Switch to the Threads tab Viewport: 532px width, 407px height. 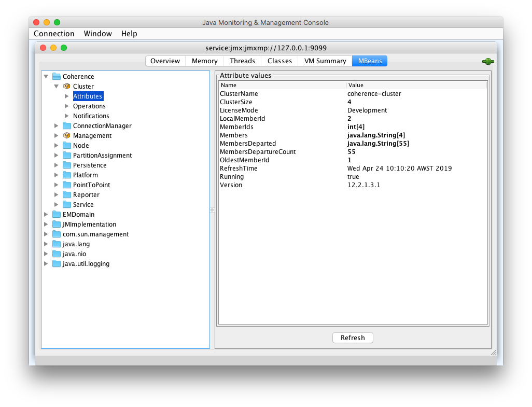pos(242,61)
